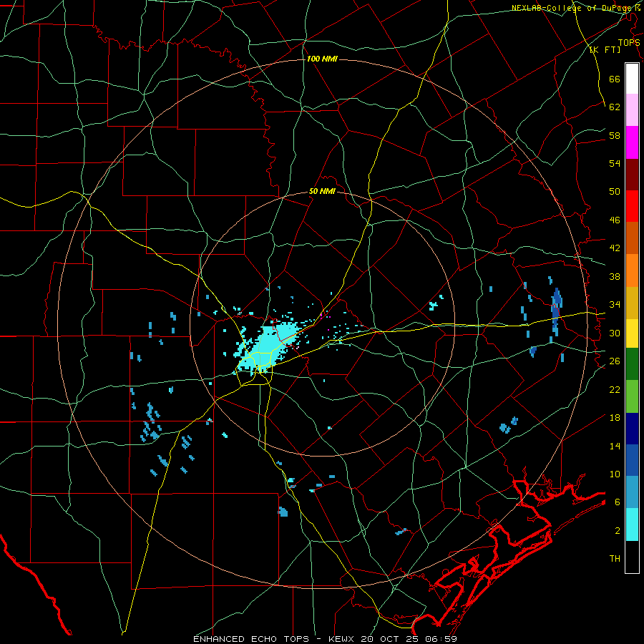Click the cyan 2 kft legend swatch

coord(632,525)
